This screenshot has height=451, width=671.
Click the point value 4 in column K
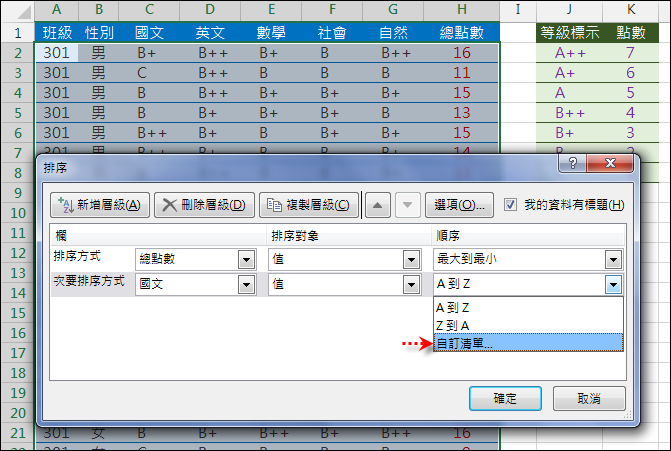click(631, 113)
